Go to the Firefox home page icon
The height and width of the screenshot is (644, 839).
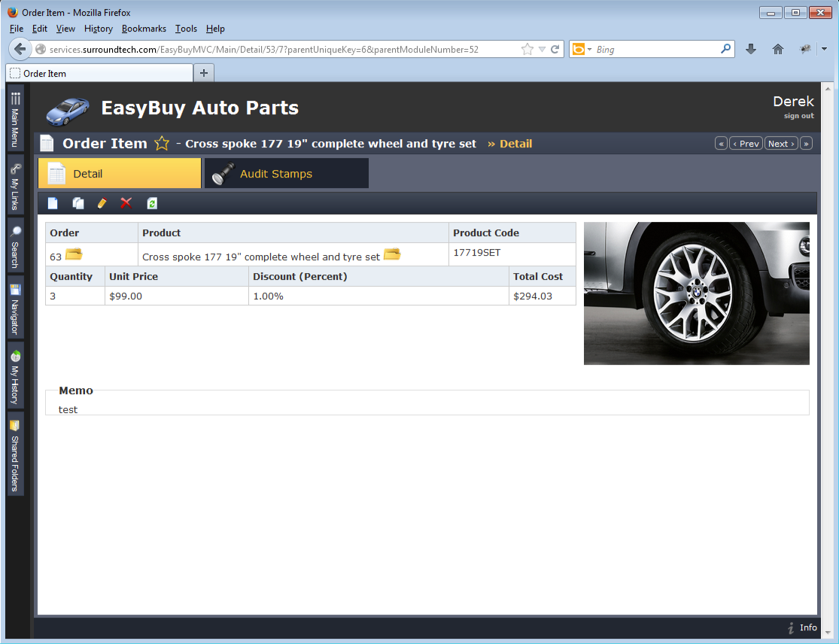tap(778, 49)
